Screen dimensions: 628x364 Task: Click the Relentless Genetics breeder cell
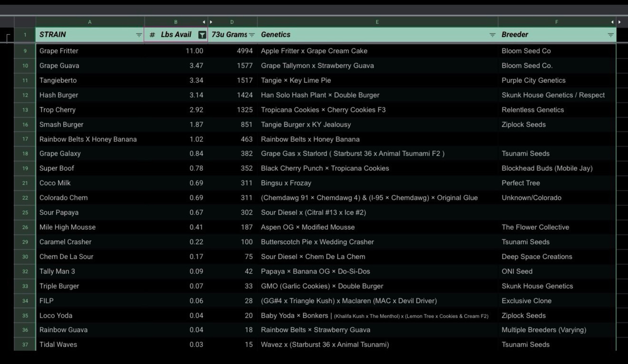click(x=557, y=110)
